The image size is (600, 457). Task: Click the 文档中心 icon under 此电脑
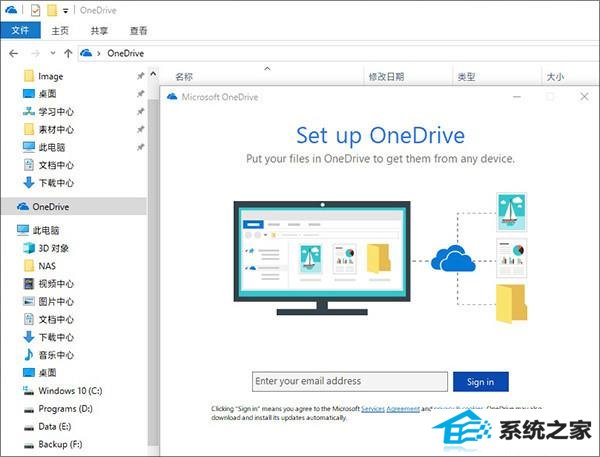tap(29, 319)
